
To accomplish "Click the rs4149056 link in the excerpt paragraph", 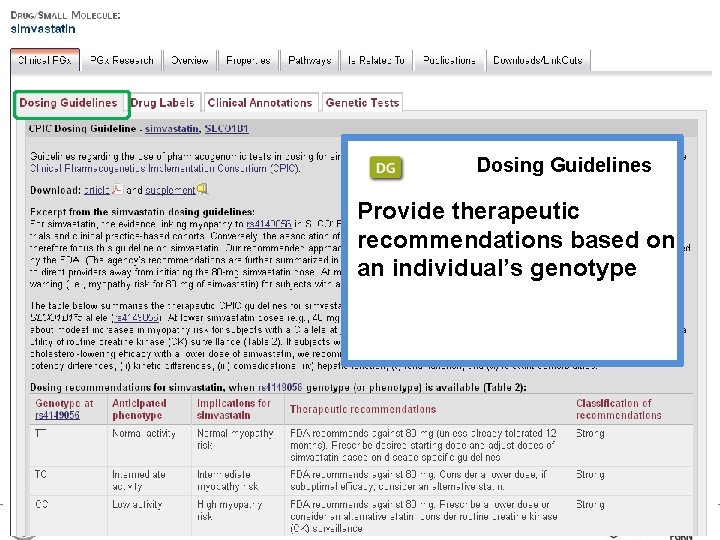I will [269, 224].
